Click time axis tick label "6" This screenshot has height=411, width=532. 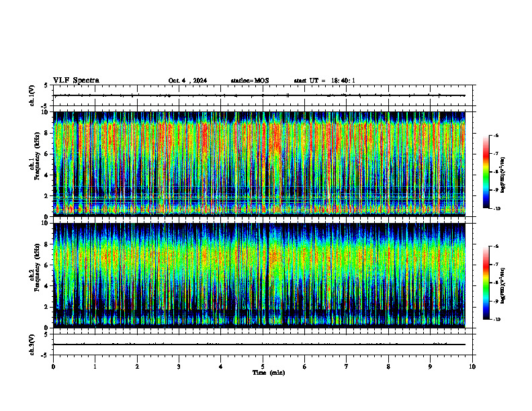pyautogui.click(x=305, y=367)
